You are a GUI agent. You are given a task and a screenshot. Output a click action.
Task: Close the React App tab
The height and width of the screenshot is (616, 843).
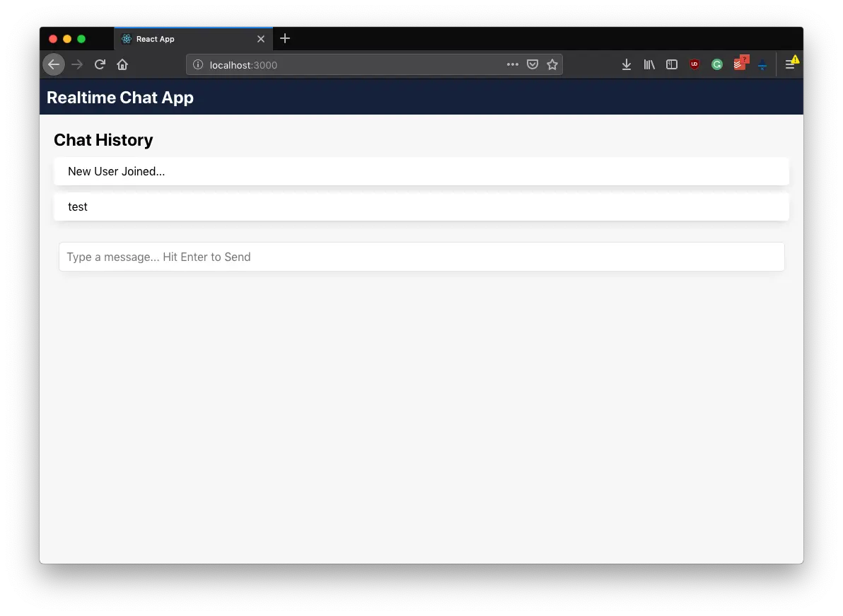[261, 39]
